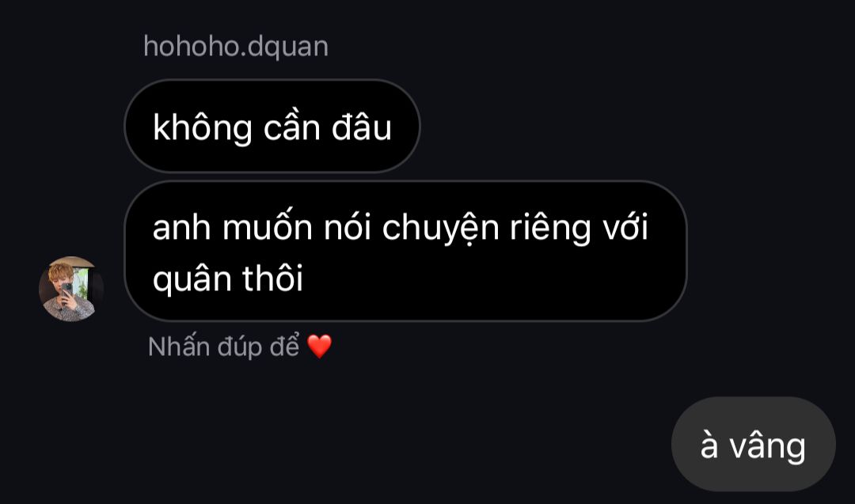Open the sender's profile picture avatar
Viewport: 855px width, 504px height.
point(71,289)
